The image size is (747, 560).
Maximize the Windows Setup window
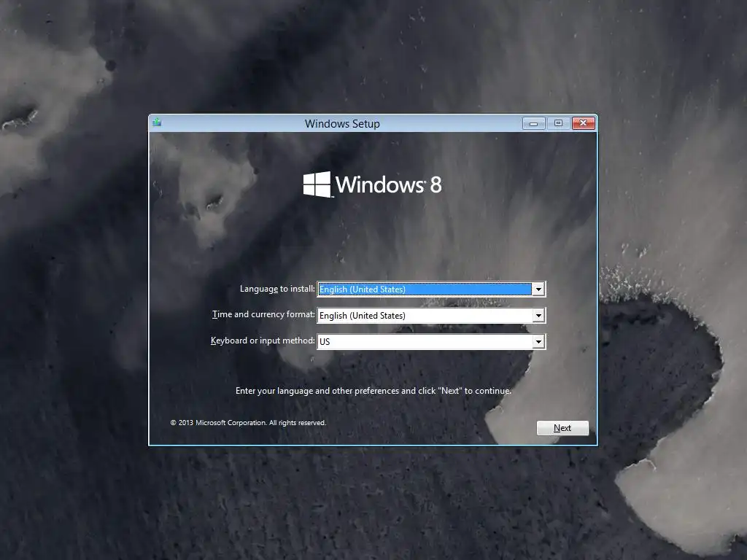[558, 123]
